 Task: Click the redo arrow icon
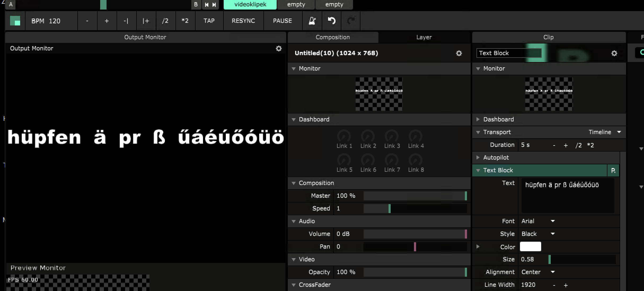(x=351, y=21)
